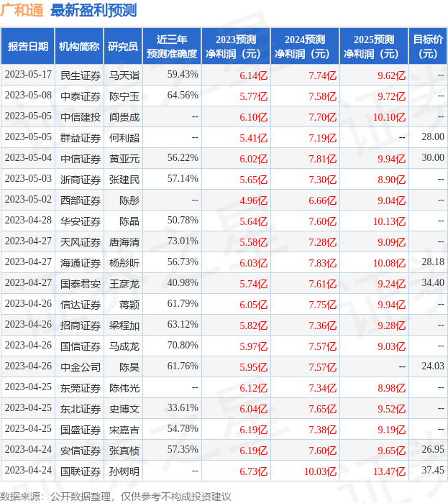Screen dimensions: 448x503
Task: Select the 中金公司 institution cell
Action: pyautogui.click(x=80, y=366)
